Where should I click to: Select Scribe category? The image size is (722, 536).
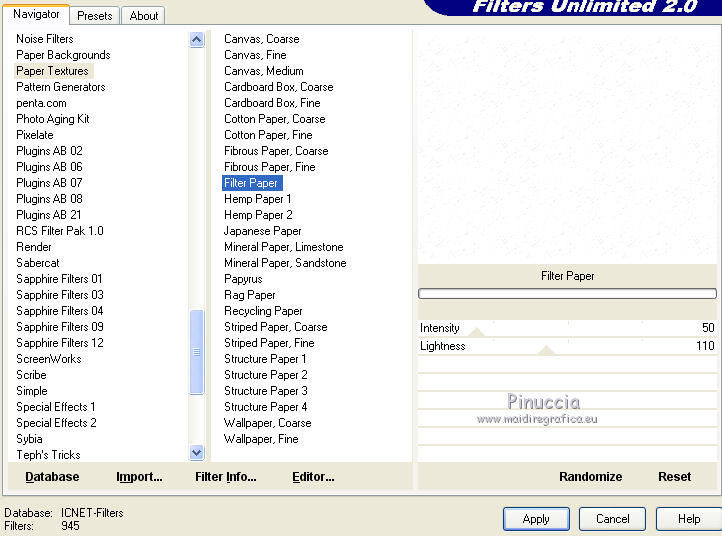tap(31, 375)
